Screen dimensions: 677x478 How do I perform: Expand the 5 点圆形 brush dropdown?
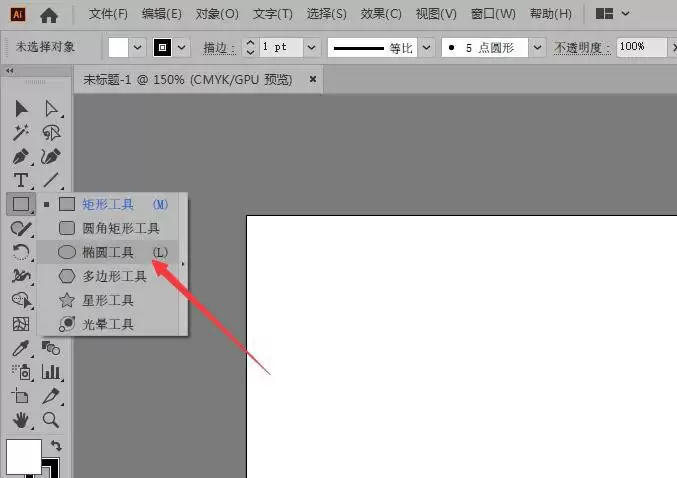point(537,47)
